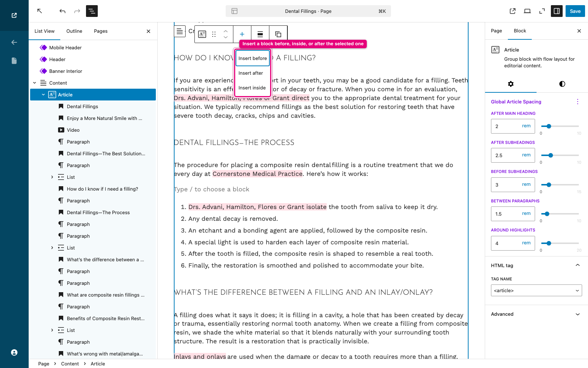588x368 pixels.
Task: Open the device preview options
Action: 527,11
